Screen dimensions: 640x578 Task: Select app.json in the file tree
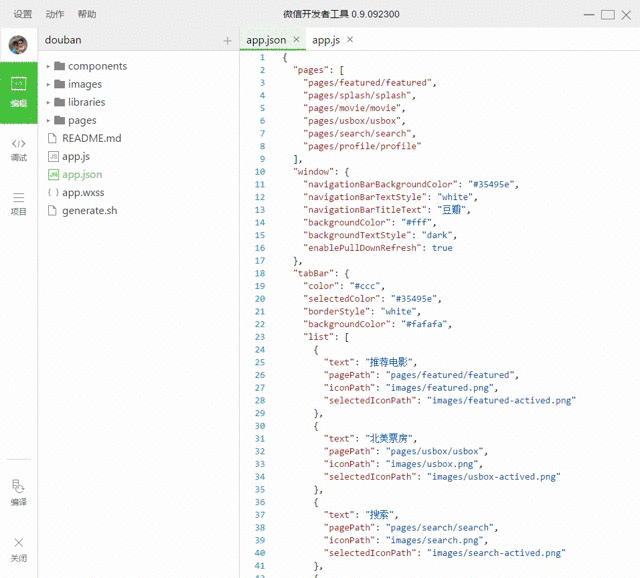[x=82, y=175]
